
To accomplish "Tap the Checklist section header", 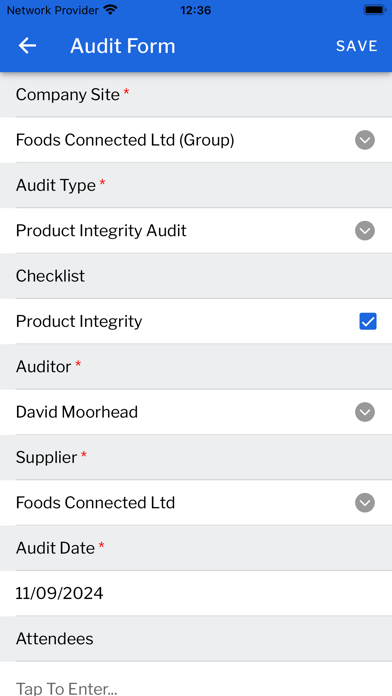I will click(196, 276).
